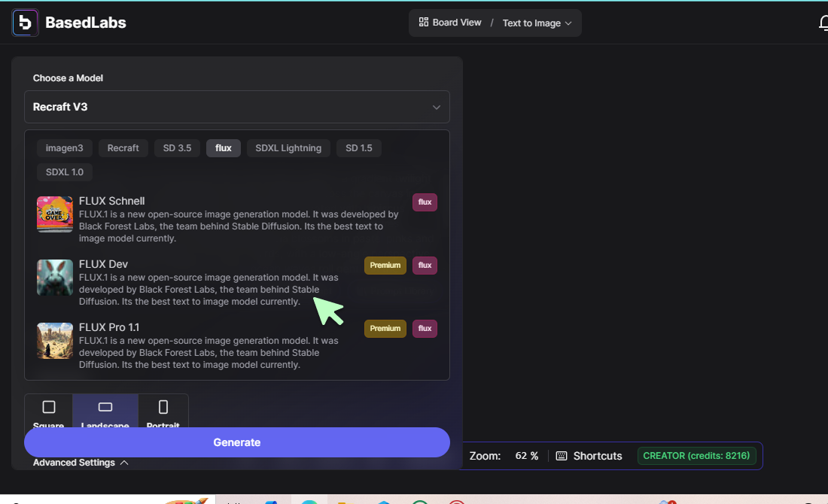Image resolution: width=828 pixels, height=504 pixels.
Task: Click the flux badge on FLUX Pro 1.1
Action: (x=425, y=329)
